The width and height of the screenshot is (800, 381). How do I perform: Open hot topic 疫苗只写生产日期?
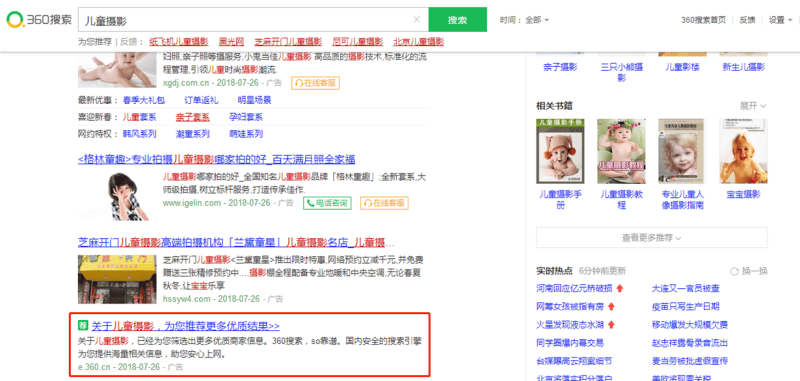[686, 307]
